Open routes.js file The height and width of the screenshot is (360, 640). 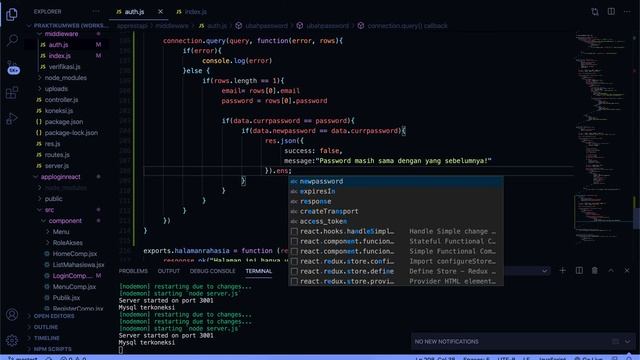click(x=57, y=155)
